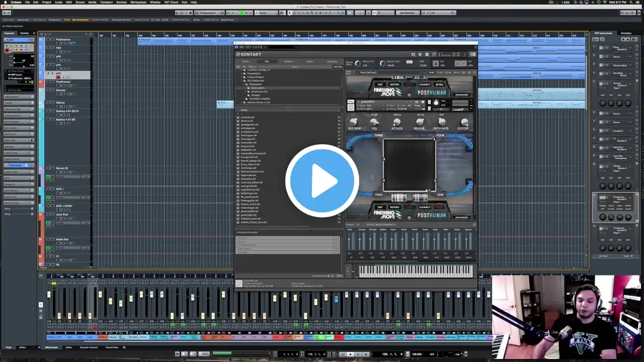Click the instrument Tune knob

pyautogui.click(x=436, y=103)
